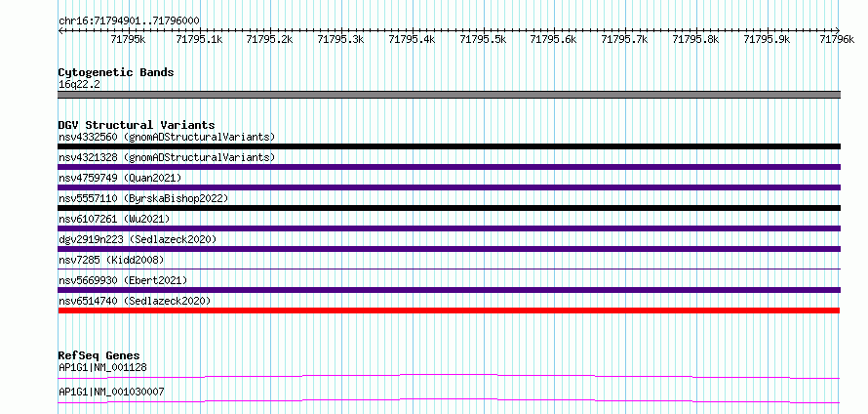Click the 71795.6k ruler tick label
Viewport: 868px width, 414px height.
554,39
